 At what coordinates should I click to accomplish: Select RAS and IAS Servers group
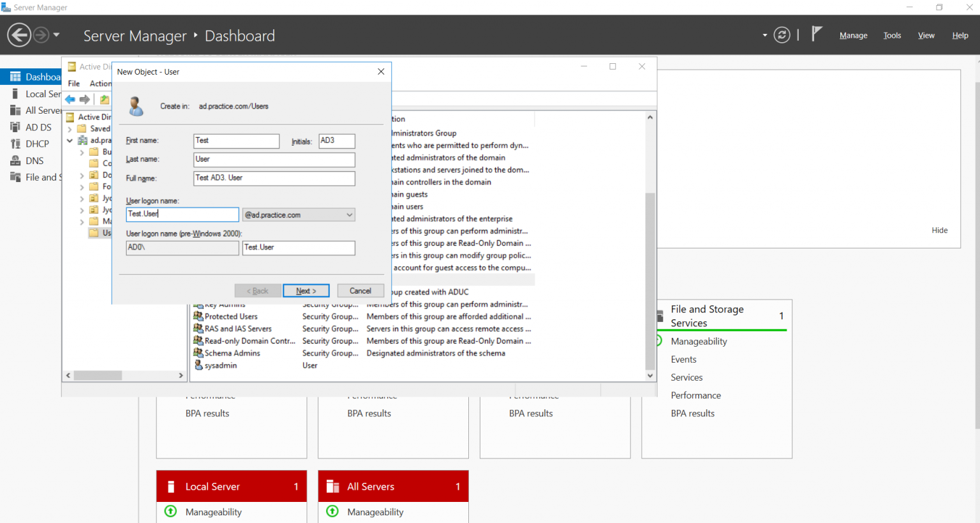(x=238, y=329)
